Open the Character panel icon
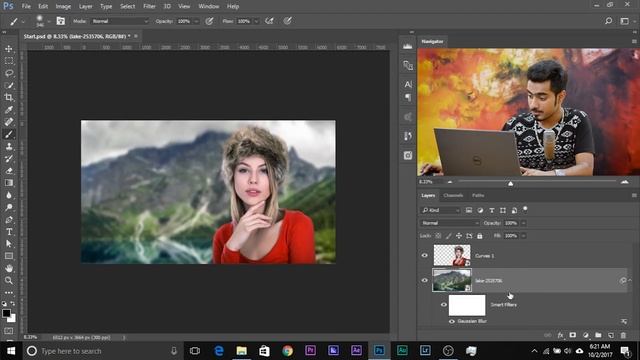640x360 pixels. click(408, 84)
